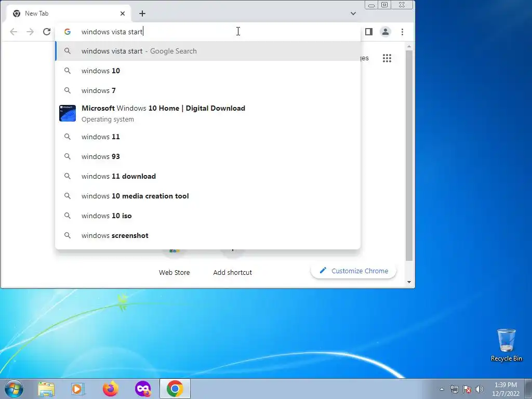
Task: Choose the 'windows screenshot' suggestion
Action: [x=208, y=235]
